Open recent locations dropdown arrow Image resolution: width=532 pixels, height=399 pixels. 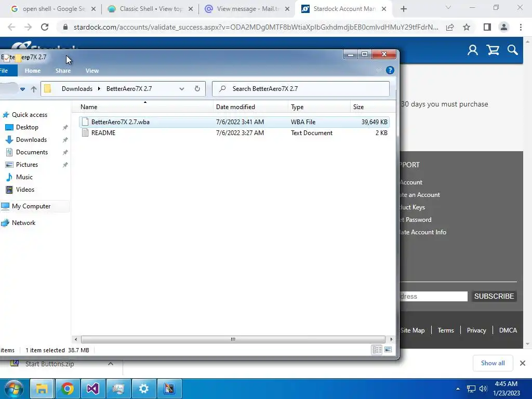[x=22, y=89]
